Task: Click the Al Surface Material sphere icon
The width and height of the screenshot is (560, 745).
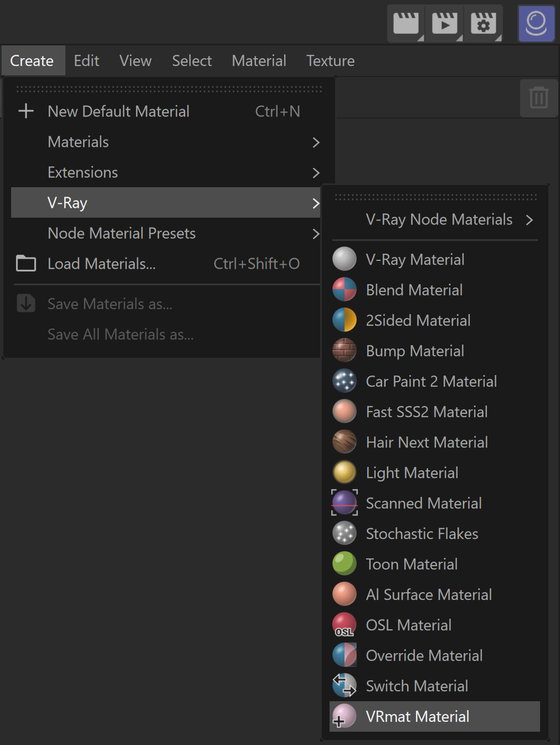Action: [x=345, y=594]
